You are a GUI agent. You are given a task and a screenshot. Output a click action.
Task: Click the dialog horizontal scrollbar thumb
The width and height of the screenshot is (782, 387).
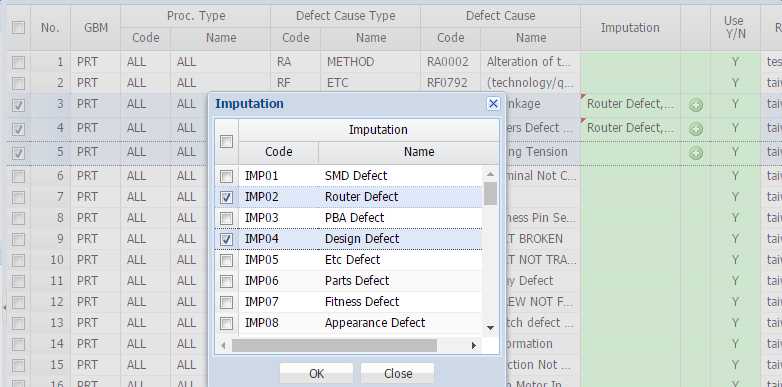pyautogui.click(x=334, y=345)
